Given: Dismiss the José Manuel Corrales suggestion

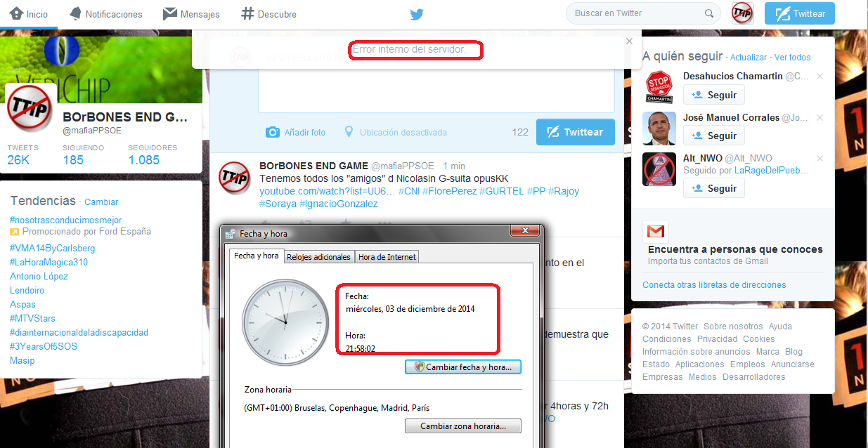Looking at the screenshot, I should (820, 117).
